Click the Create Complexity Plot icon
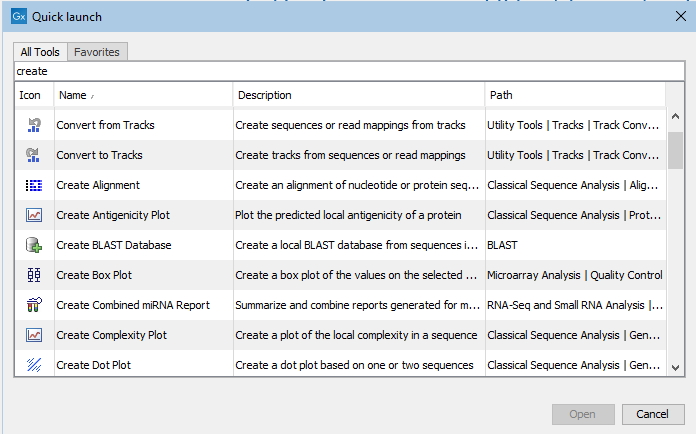Screen dimensions: 696x434 (x=34, y=335)
